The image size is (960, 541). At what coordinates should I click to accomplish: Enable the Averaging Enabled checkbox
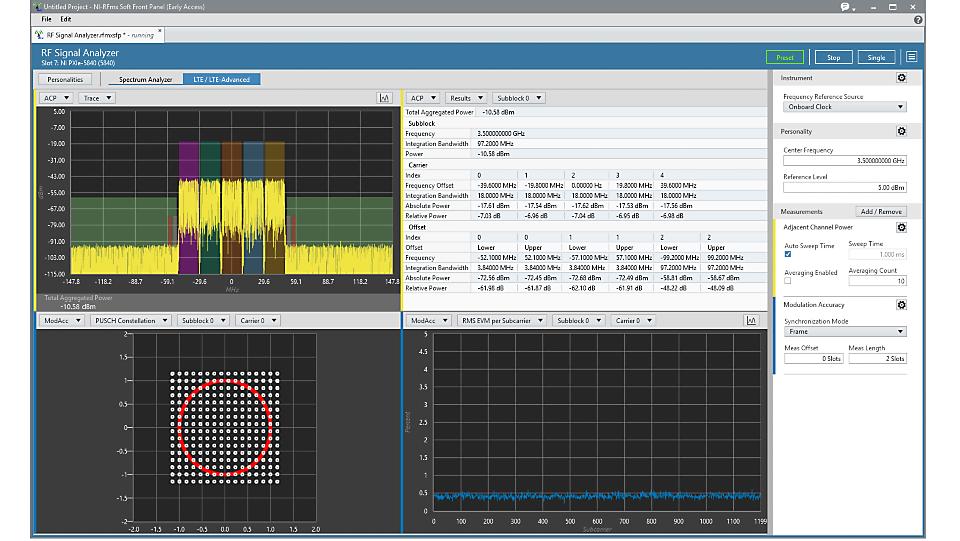pyautogui.click(x=788, y=281)
